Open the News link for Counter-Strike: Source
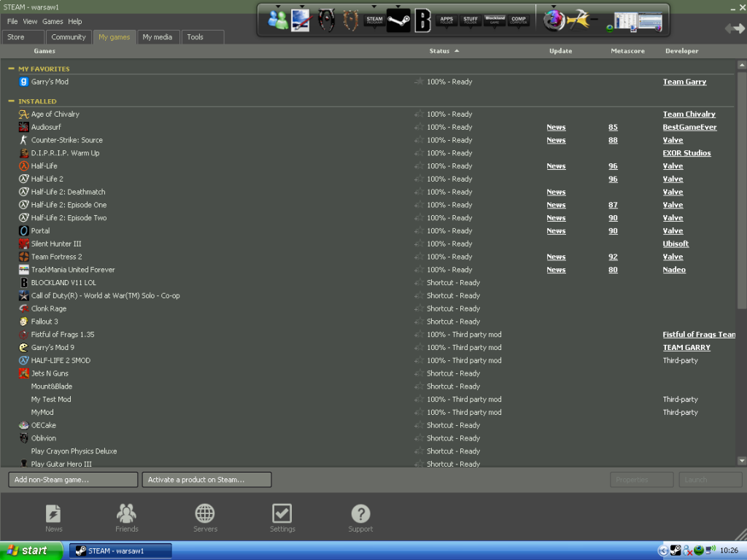The image size is (747, 560). pyautogui.click(x=556, y=140)
